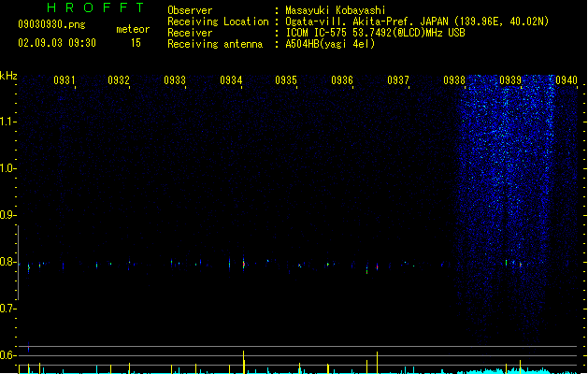Click the 0940 time marker

pyautogui.click(x=566, y=80)
